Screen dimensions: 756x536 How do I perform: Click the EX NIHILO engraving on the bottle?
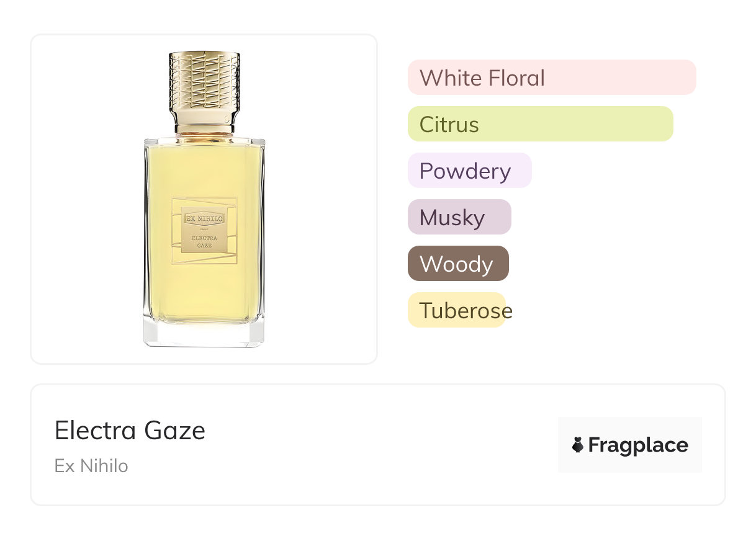[x=204, y=218]
